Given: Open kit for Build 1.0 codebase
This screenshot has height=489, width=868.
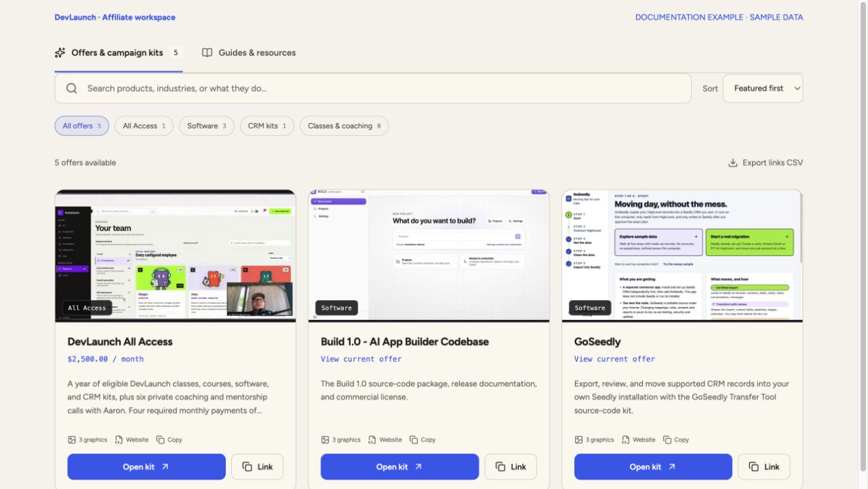Looking at the screenshot, I should click(x=399, y=467).
